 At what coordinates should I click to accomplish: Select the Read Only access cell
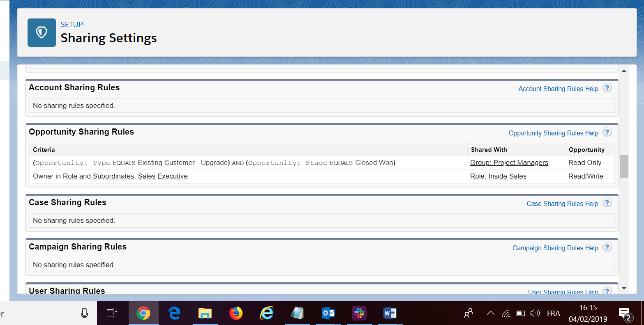[585, 163]
